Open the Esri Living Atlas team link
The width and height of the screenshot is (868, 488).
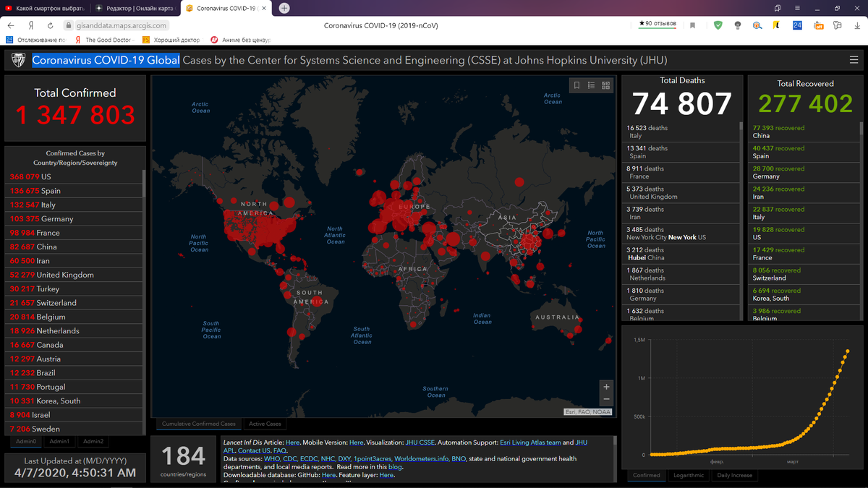530,442
